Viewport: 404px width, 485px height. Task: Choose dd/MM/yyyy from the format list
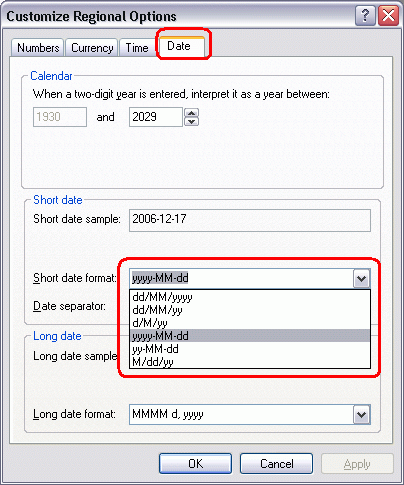tap(250, 297)
